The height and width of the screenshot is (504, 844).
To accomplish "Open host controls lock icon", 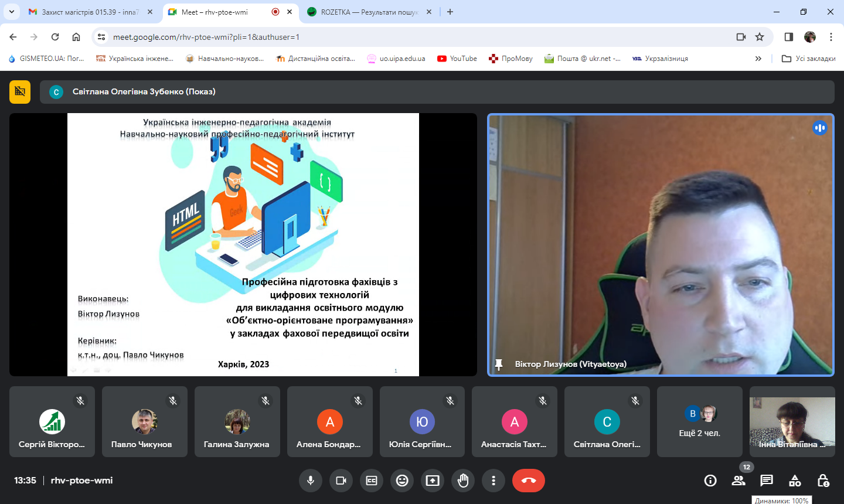I will coord(823,481).
